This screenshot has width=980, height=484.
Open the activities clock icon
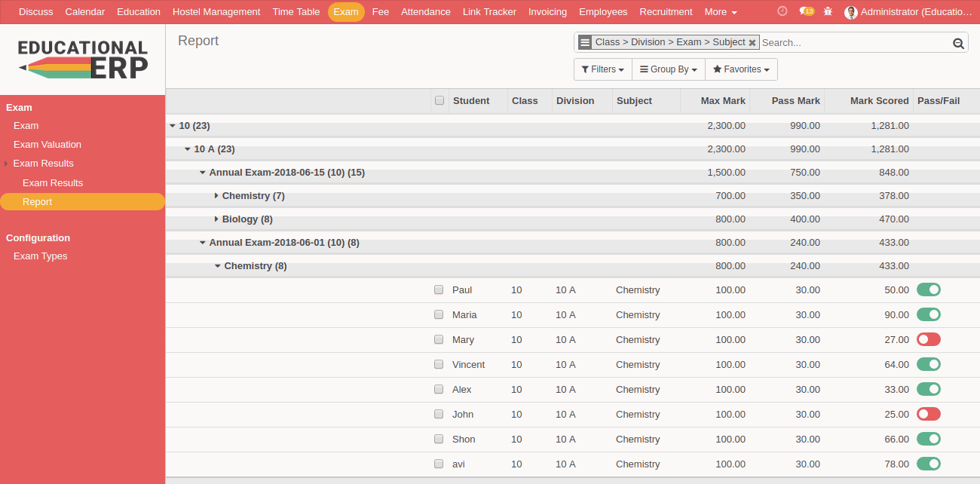point(782,11)
